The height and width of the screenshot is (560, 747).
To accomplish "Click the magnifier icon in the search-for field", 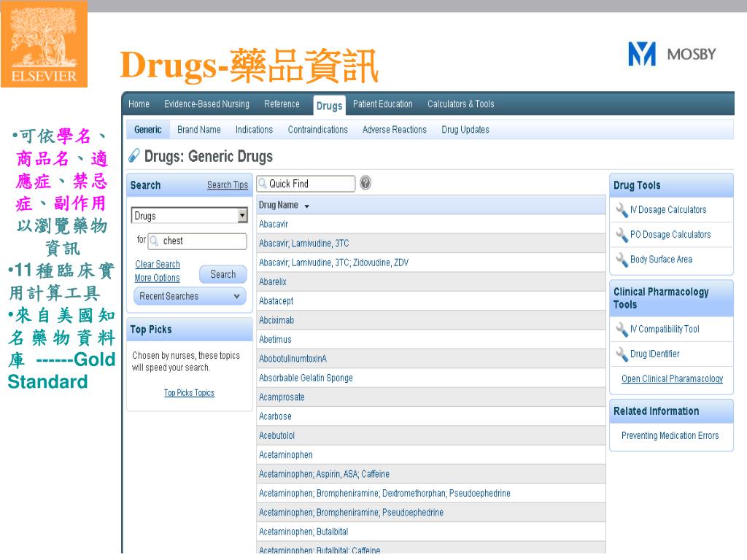I will point(154,241).
